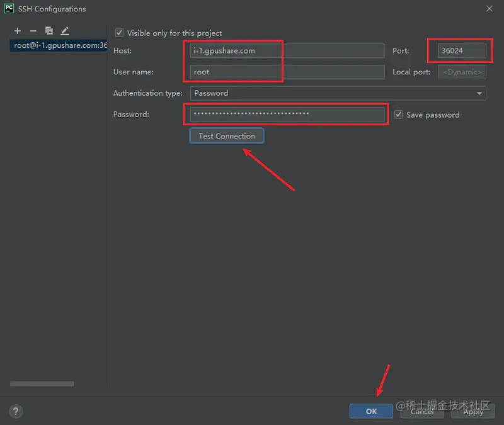Click the Cancel button
The width and height of the screenshot is (504, 425).
click(422, 412)
